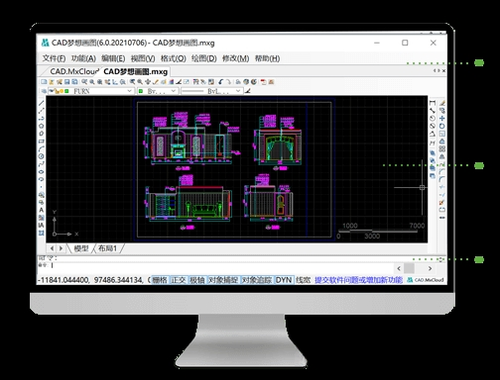
Task: Open 视图(V) menu
Action: coord(143,58)
